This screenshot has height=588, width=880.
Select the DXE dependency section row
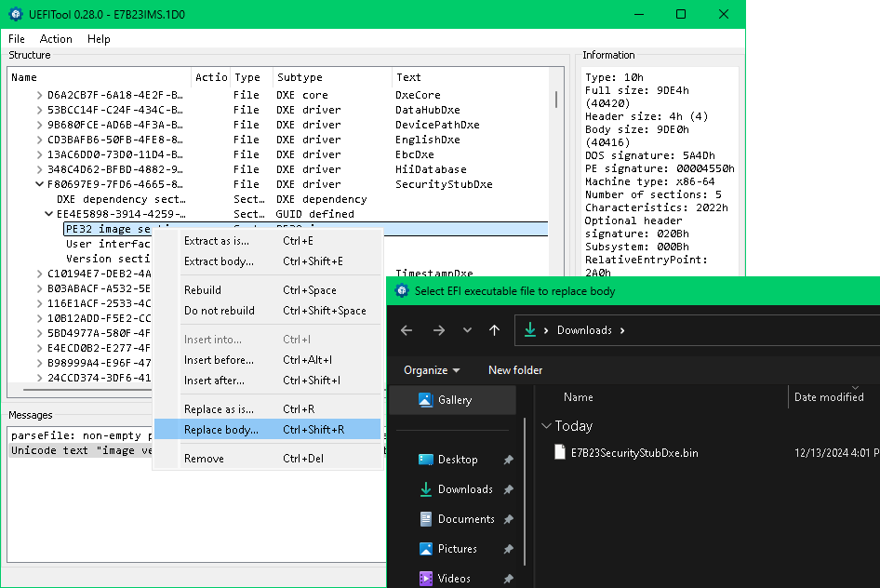[278, 199]
